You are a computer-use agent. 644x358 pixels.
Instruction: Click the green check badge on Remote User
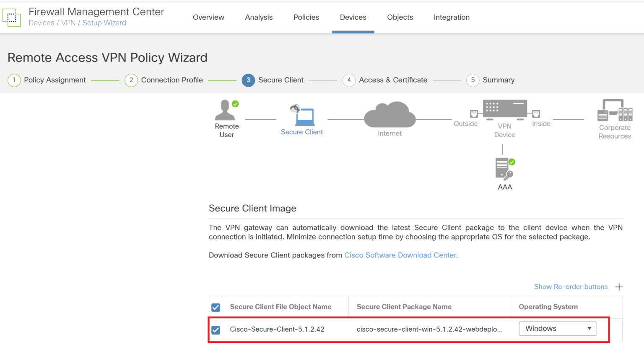pyautogui.click(x=235, y=103)
